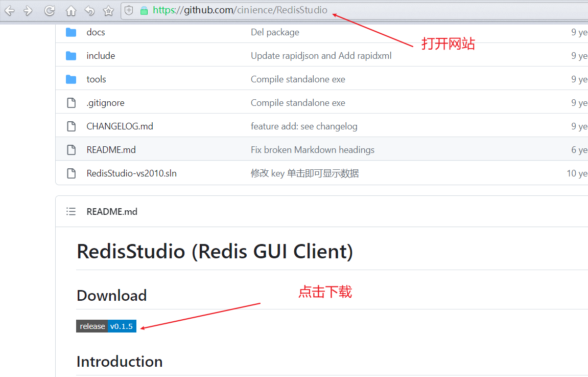Image resolution: width=588 pixels, height=377 pixels.
Task: Click the 'RedisStudio (Redis GUI Client)' heading
Action: (215, 251)
